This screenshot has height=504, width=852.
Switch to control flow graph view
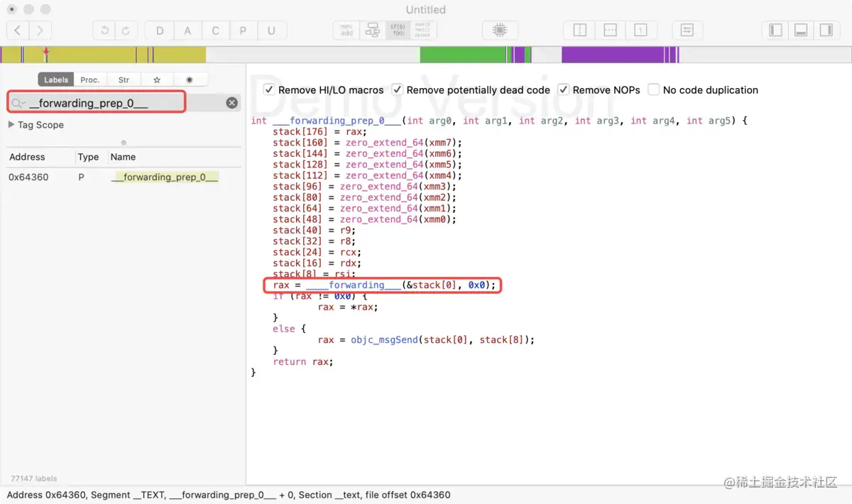(x=372, y=31)
